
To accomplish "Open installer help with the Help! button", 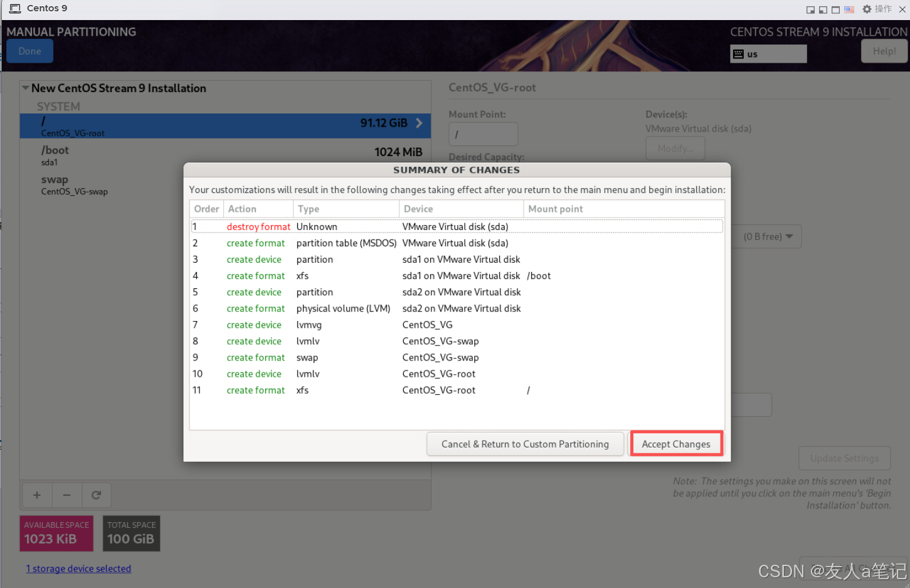I will pyautogui.click(x=884, y=51).
